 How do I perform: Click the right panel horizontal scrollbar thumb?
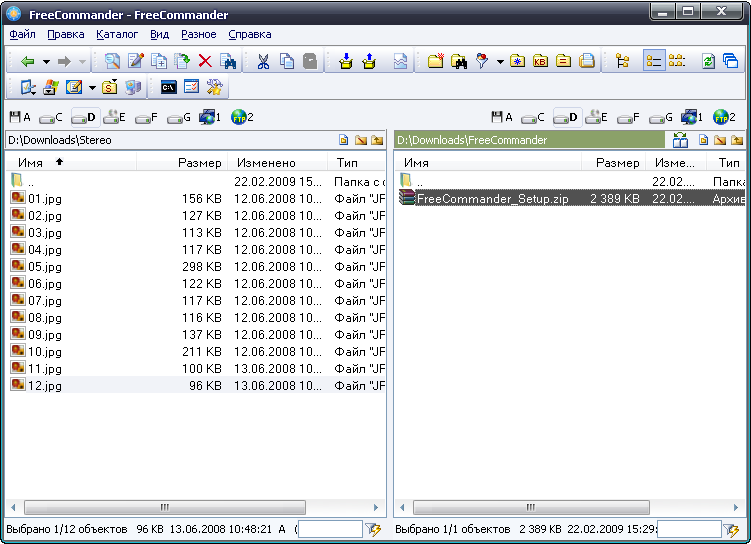pyautogui.click(x=531, y=507)
